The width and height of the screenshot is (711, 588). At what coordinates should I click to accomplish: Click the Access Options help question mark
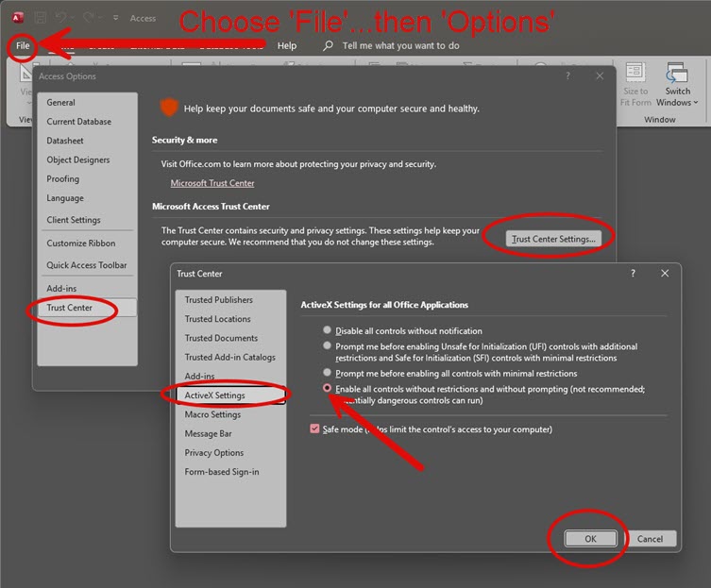(x=567, y=76)
